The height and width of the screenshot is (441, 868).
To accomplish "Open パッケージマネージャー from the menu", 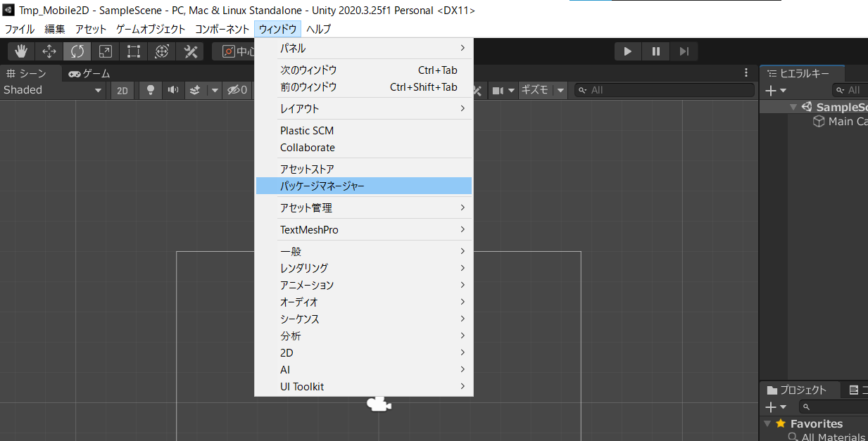I will tap(364, 186).
